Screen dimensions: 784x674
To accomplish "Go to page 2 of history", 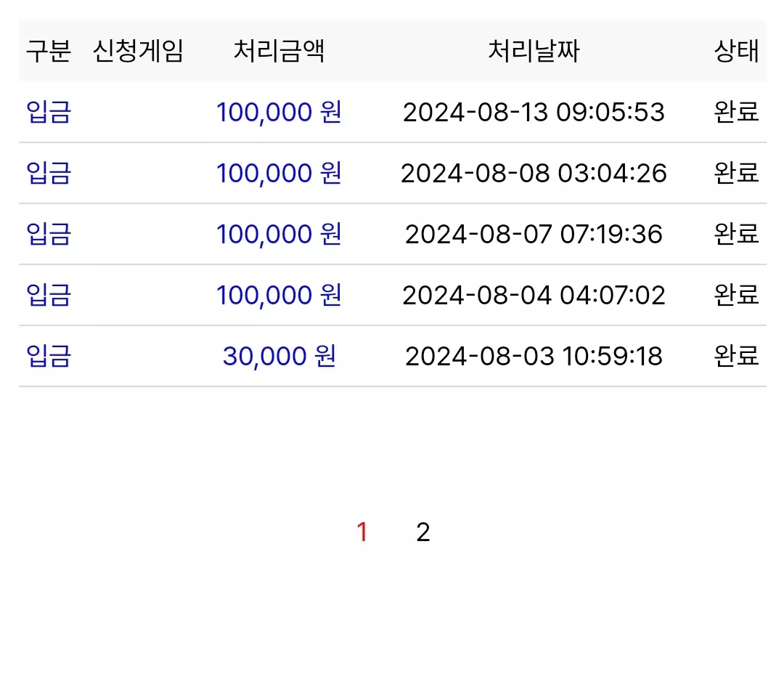I will (x=423, y=532).
